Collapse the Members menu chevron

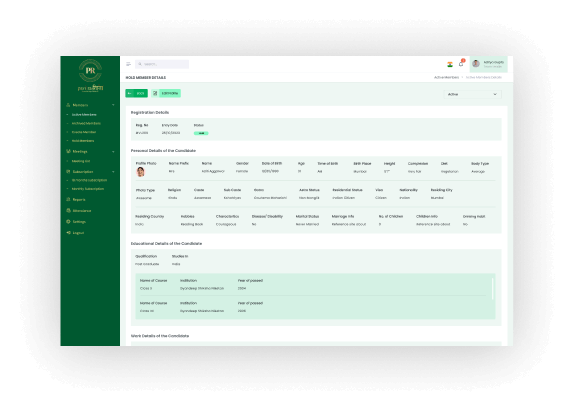(113, 105)
